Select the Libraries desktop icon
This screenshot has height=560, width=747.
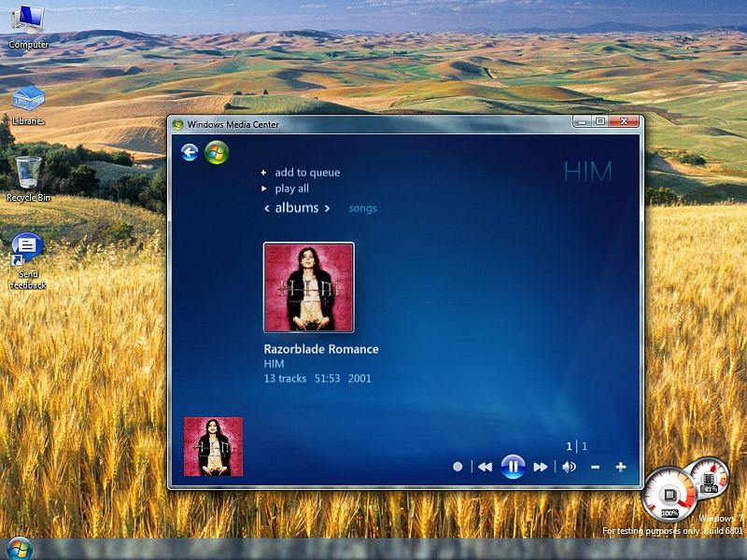pos(28,105)
